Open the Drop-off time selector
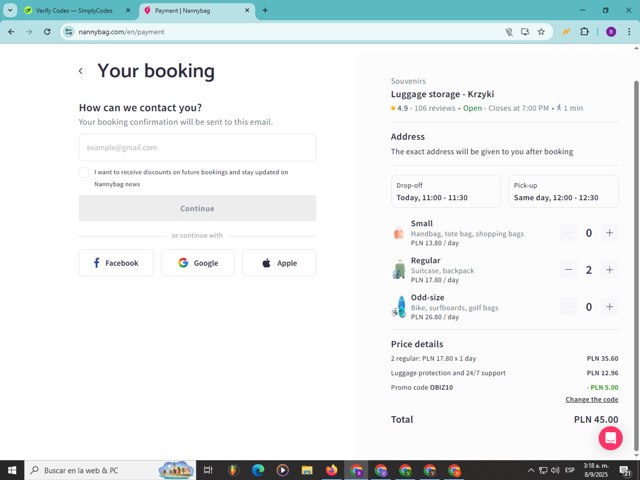Image resolution: width=640 pixels, height=480 pixels. pyautogui.click(x=446, y=191)
